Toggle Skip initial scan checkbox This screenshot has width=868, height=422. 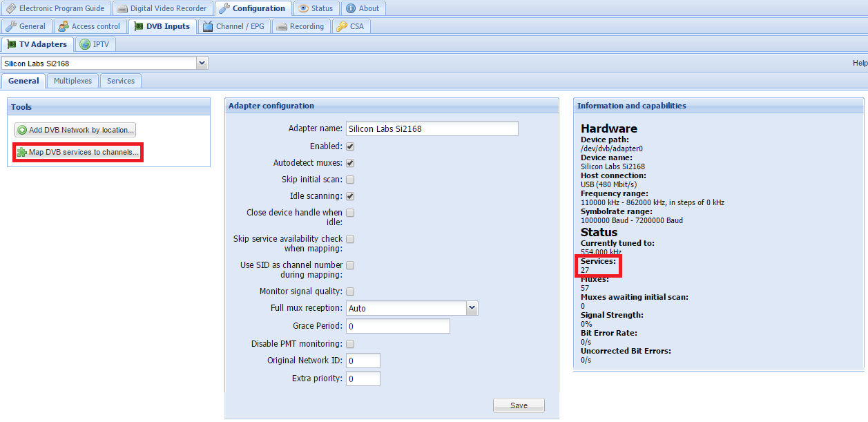pos(350,180)
